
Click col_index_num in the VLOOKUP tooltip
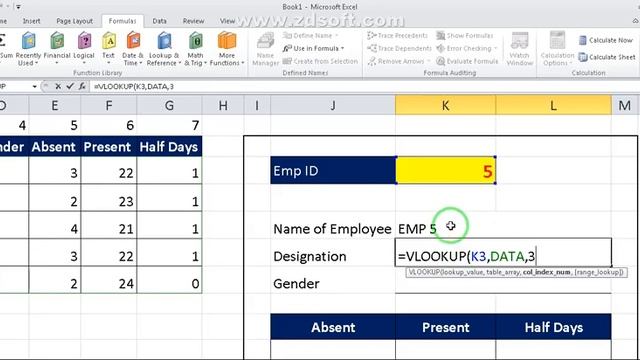[x=546, y=272]
